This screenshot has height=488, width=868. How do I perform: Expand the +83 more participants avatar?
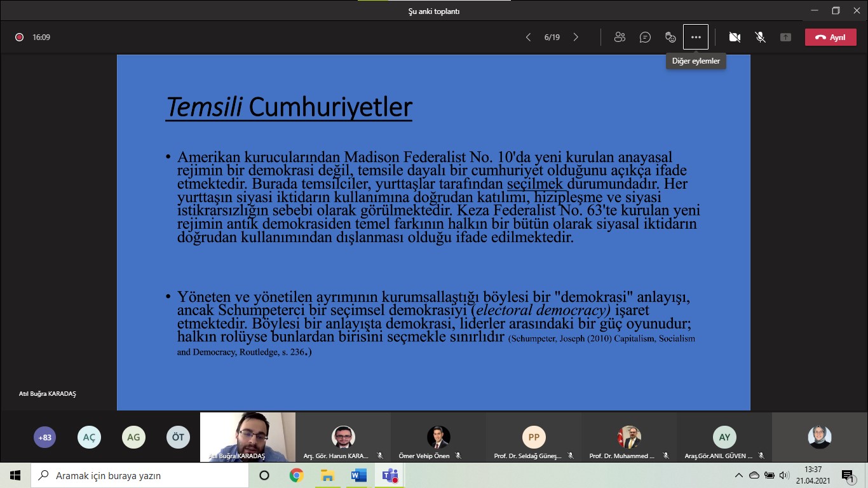click(x=44, y=437)
